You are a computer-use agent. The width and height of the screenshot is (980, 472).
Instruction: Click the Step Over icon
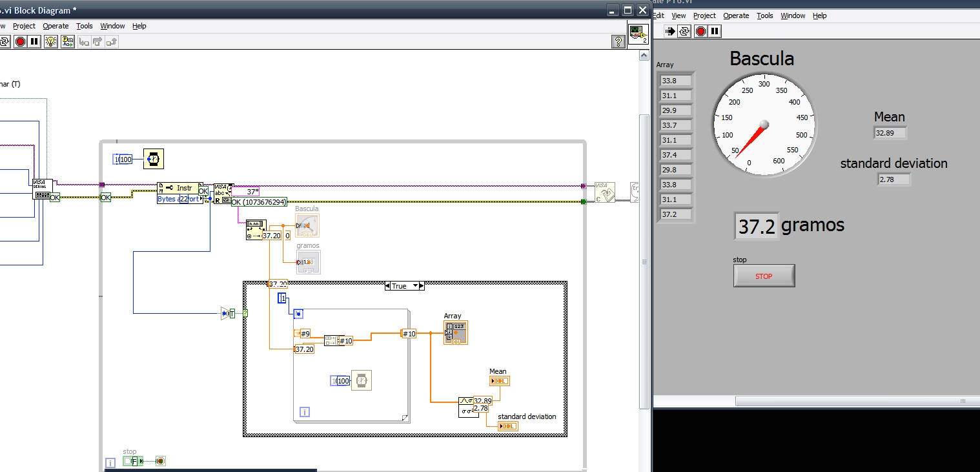[x=97, y=41]
